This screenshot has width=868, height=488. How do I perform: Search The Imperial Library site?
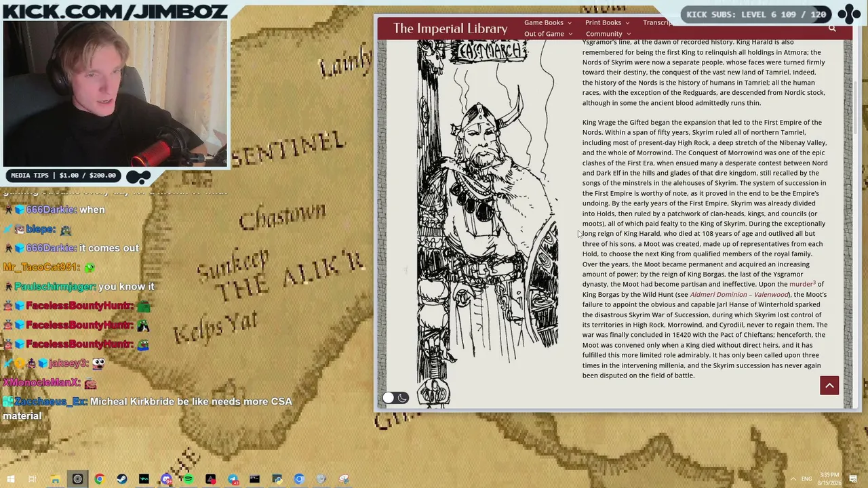pyautogui.click(x=832, y=28)
